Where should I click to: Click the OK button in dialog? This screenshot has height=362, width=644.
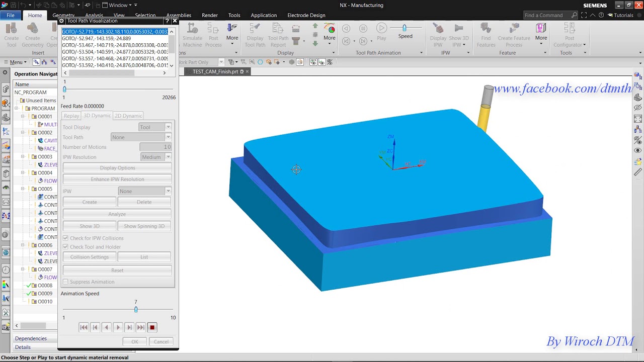135,342
